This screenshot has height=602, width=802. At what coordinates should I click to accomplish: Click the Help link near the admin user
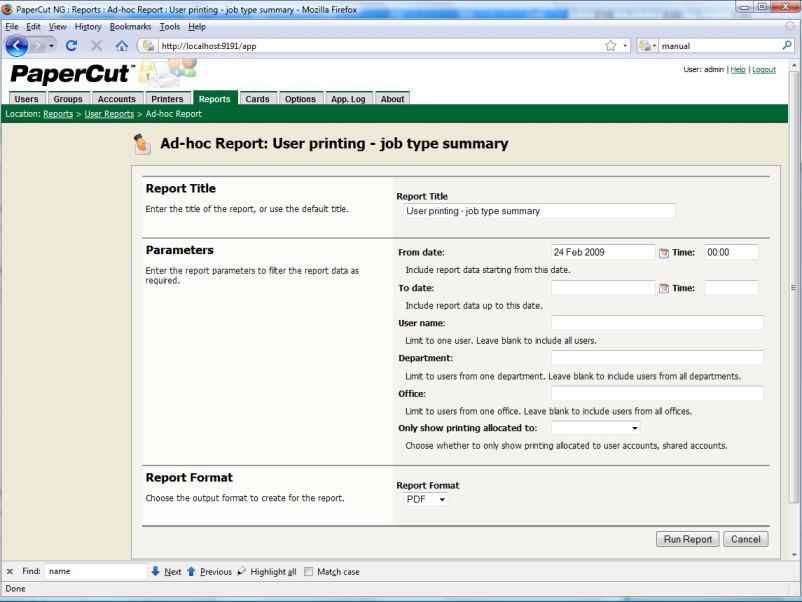coord(738,70)
